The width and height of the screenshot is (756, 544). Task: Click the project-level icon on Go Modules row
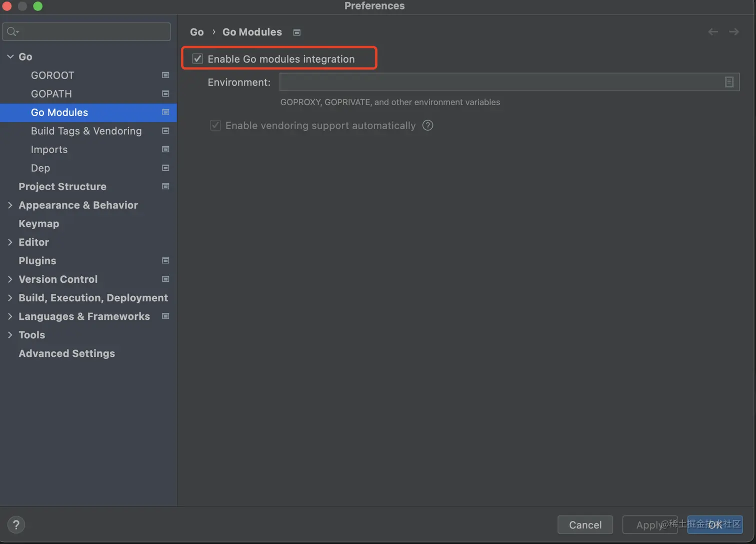point(165,112)
